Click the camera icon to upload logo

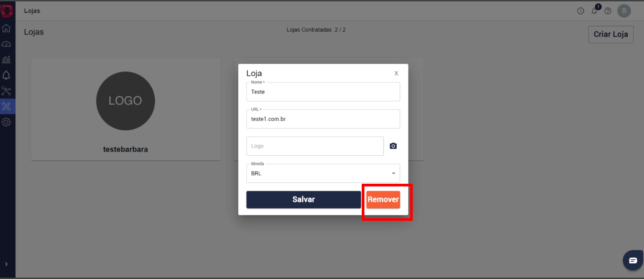point(393,146)
